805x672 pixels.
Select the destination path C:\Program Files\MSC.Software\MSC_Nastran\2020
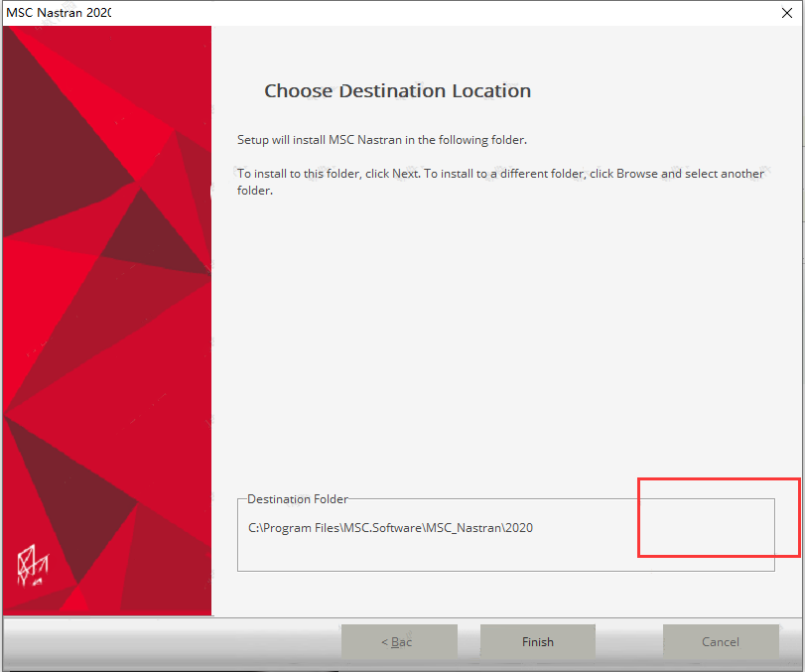(x=390, y=528)
